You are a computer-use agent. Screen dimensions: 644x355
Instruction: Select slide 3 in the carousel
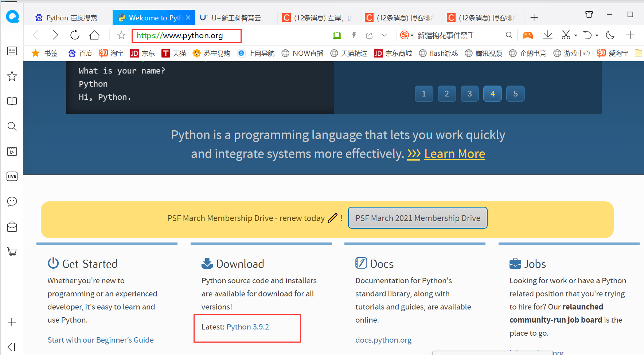(x=470, y=94)
